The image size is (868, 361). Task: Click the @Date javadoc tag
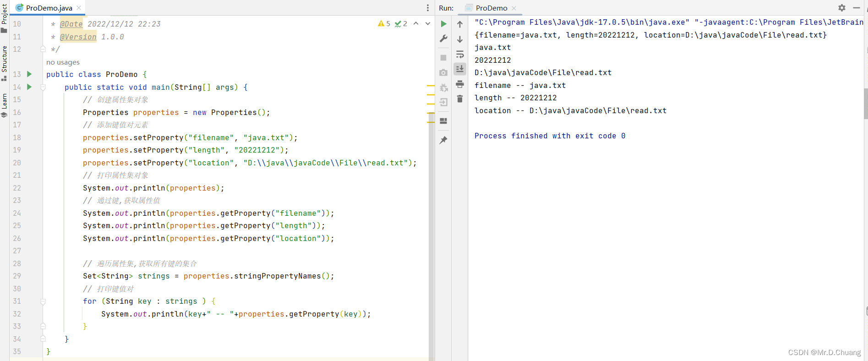coord(71,24)
